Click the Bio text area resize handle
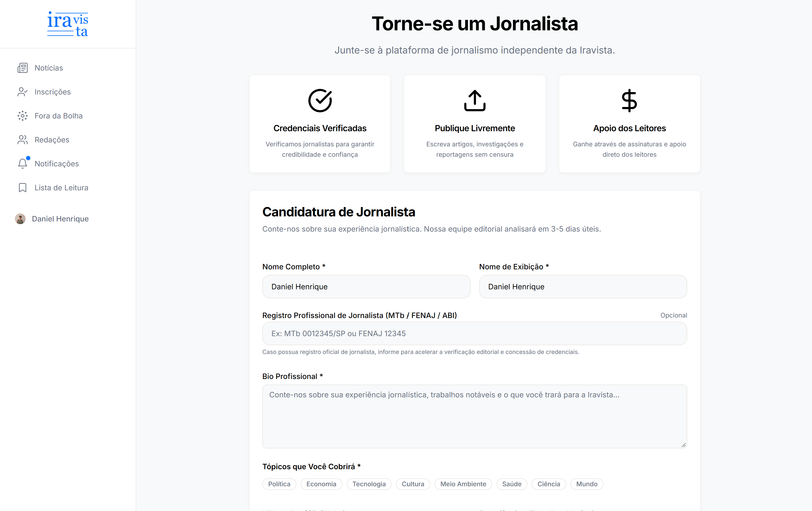 point(683,445)
